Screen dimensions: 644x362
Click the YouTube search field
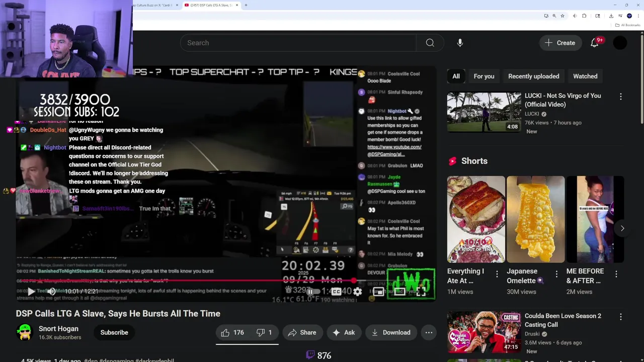click(298, 43)
